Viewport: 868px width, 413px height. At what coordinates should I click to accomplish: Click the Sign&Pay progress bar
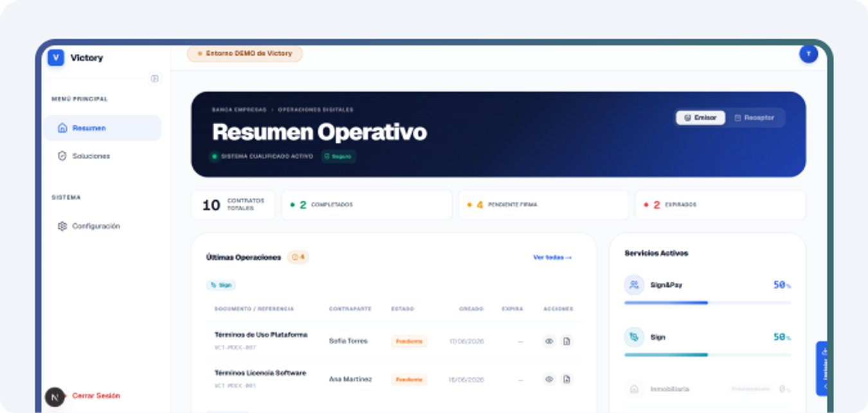[x=707, y=302]
